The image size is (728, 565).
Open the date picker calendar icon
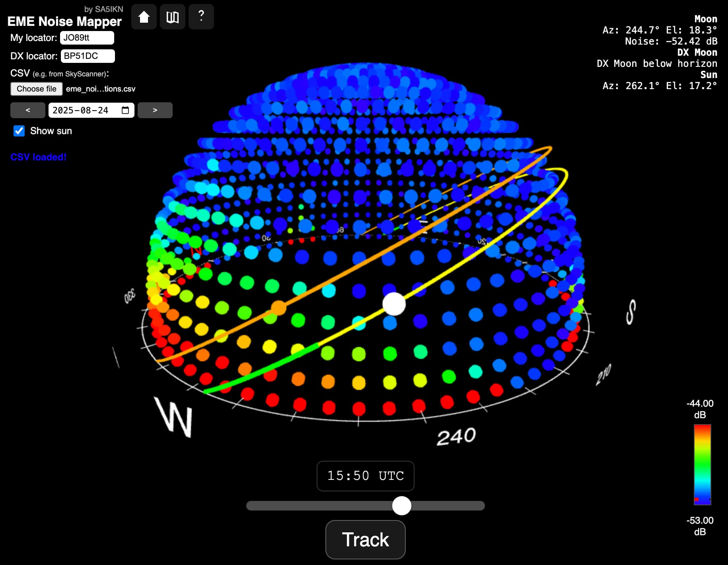(125, 110)
